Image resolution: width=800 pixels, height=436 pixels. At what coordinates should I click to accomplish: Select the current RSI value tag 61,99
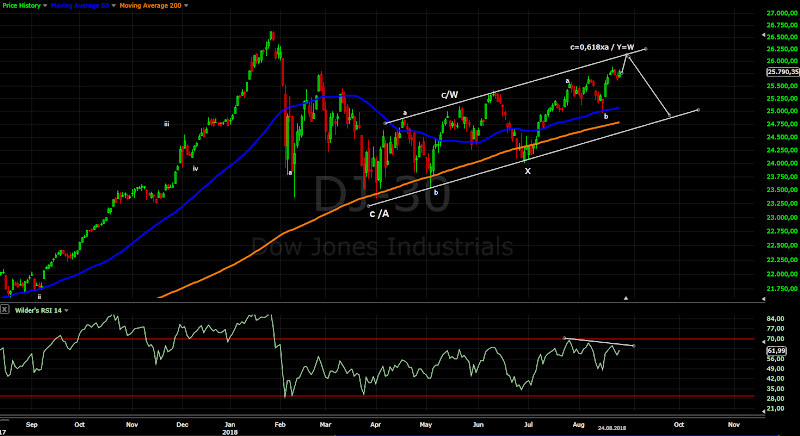click(x=777, y=351)
